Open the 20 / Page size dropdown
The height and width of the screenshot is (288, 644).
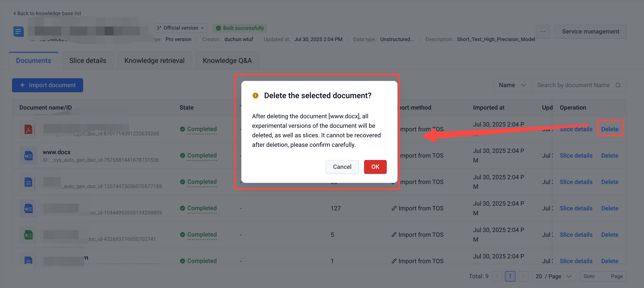pos(554,276)
